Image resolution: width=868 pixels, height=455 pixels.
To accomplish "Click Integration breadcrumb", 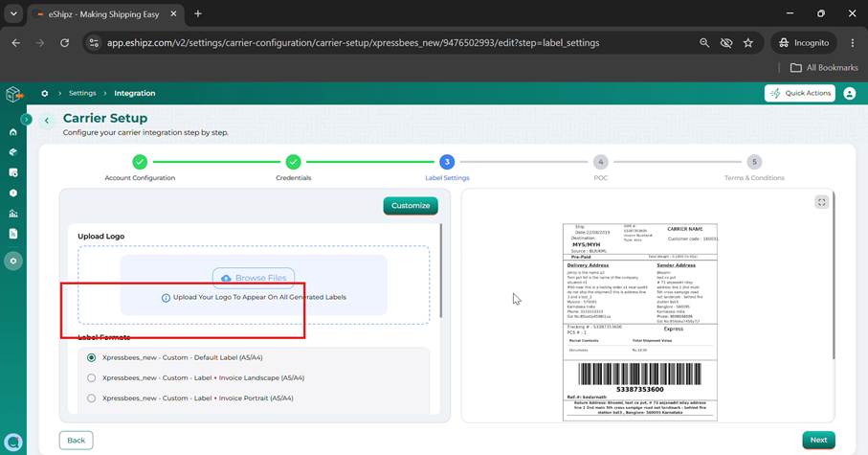I will tap(135, 93).
